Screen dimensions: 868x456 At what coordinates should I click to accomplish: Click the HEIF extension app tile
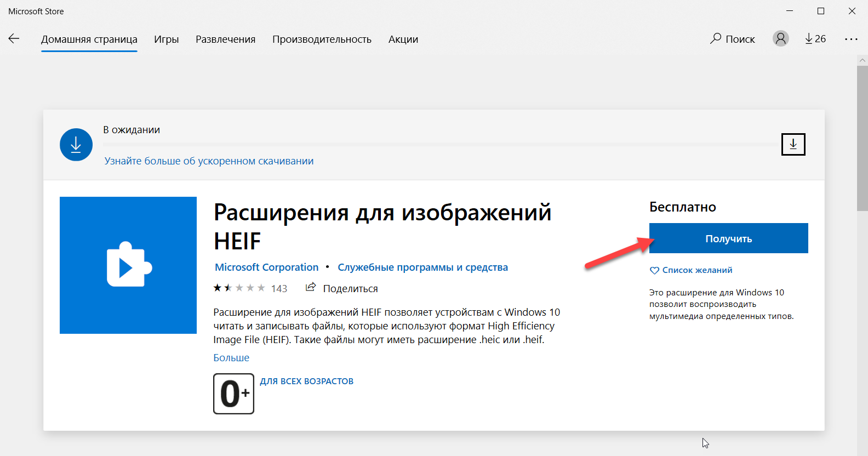(x=128, y=265)
